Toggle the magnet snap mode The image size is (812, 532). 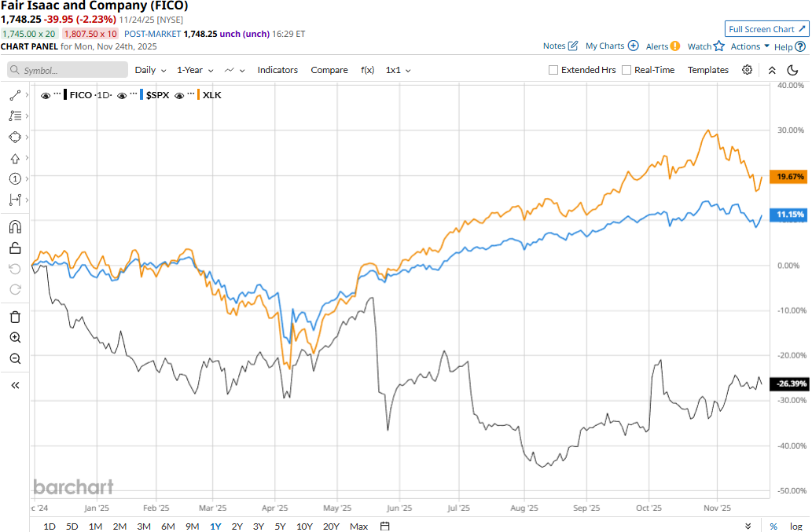pos(15,226)
